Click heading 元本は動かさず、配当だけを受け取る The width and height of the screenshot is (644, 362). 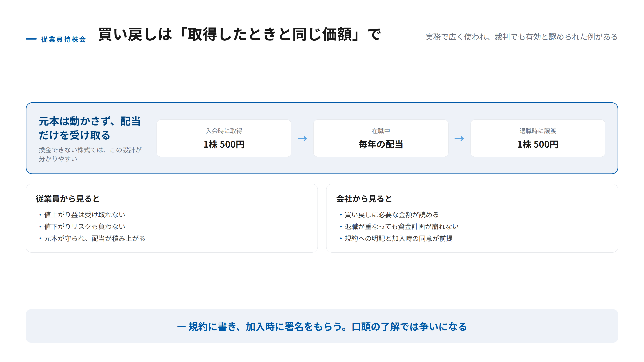coord(90,128)
